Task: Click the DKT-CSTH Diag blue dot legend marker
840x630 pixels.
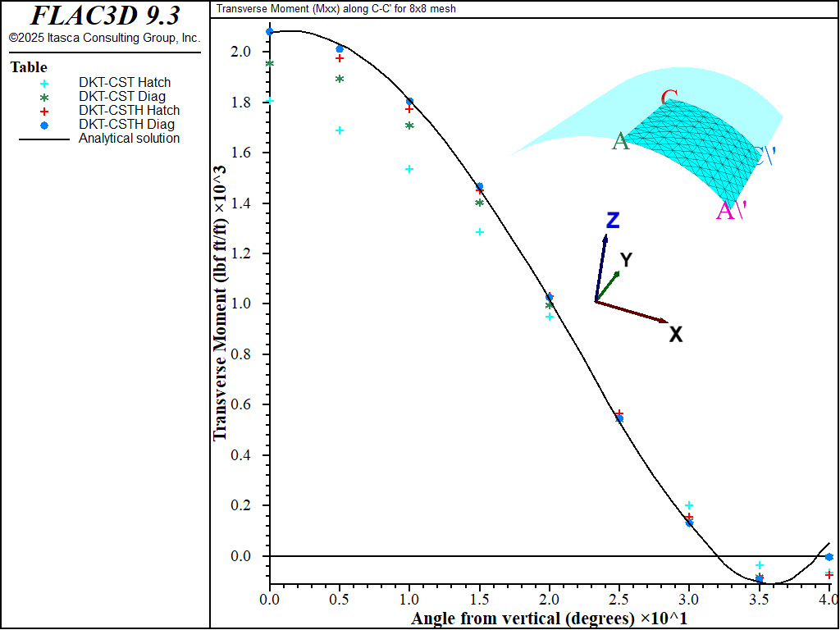Action: click(x=44, y=125)
